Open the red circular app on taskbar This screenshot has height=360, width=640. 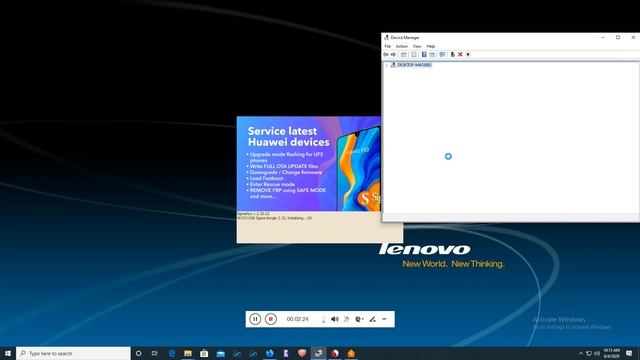coord(335,353)
